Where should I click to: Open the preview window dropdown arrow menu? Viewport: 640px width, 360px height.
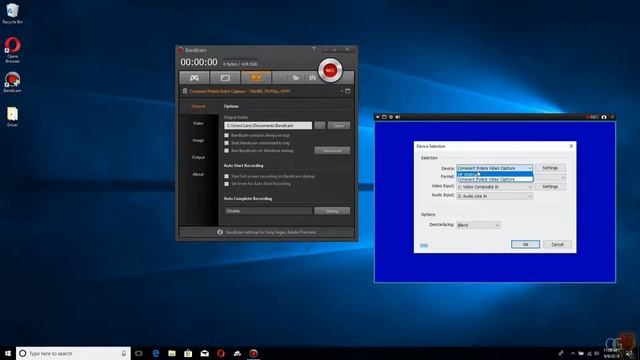(x=378, y=117)
